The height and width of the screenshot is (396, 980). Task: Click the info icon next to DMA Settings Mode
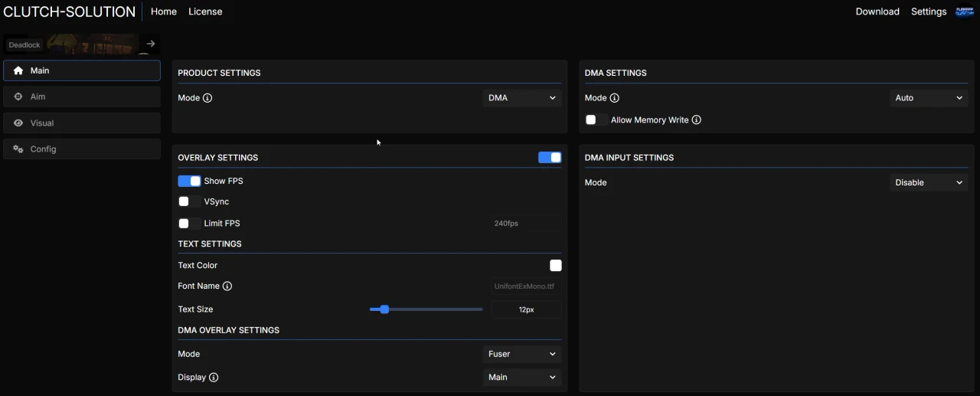(x=614, y=98)
